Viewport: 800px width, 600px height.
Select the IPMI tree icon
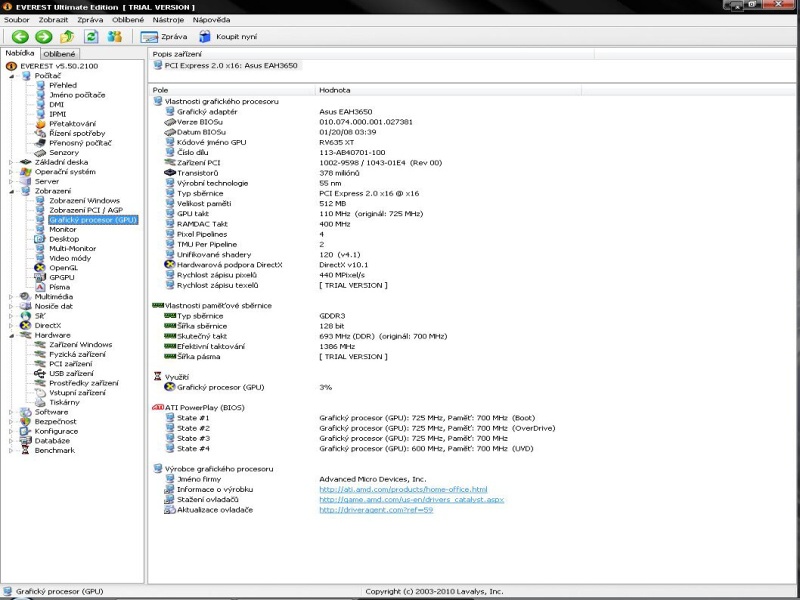40,114
